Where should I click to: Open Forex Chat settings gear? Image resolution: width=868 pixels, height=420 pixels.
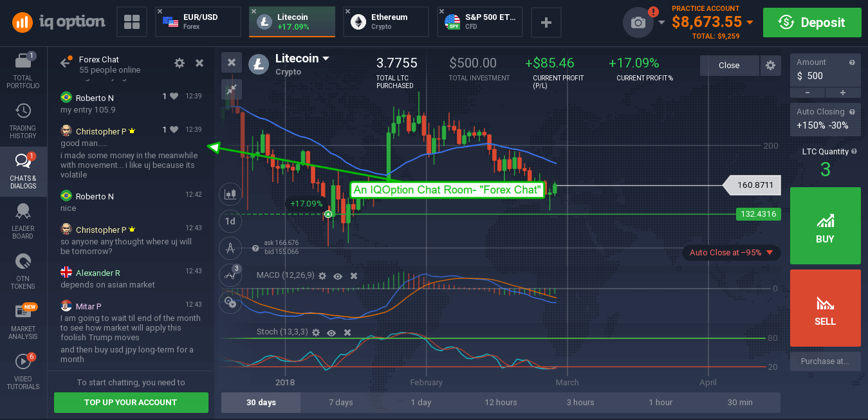(180, 63)
